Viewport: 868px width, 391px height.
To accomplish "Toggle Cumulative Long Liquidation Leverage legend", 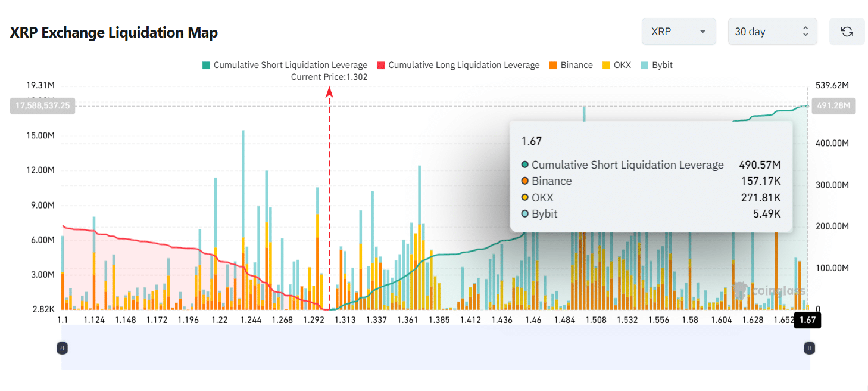I will tap(458, 65).
